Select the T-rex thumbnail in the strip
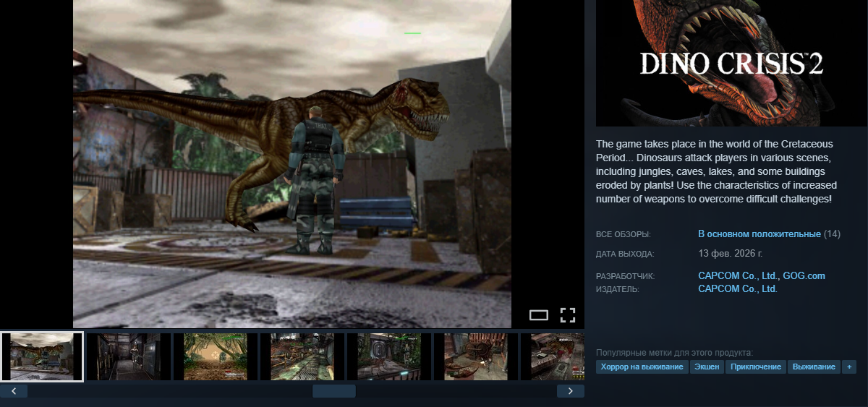This screenshot has width=868, height=407. (x=42, y=356)
